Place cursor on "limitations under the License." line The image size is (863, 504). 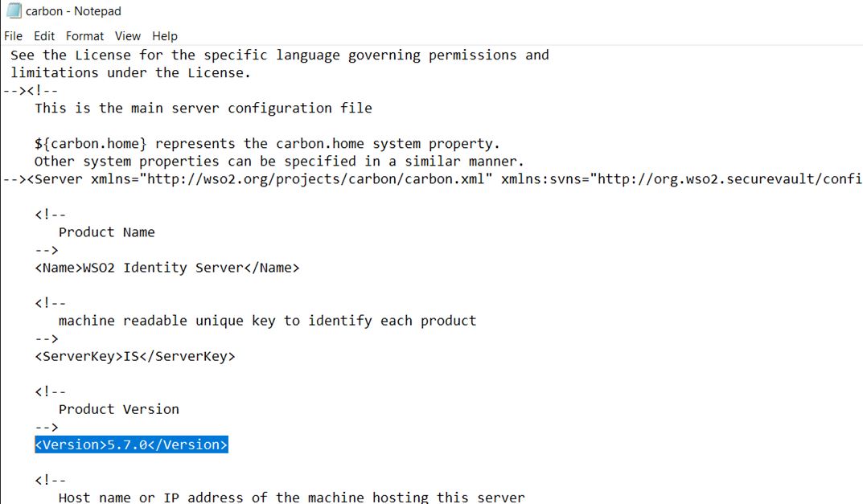click(x=130, y=73)
